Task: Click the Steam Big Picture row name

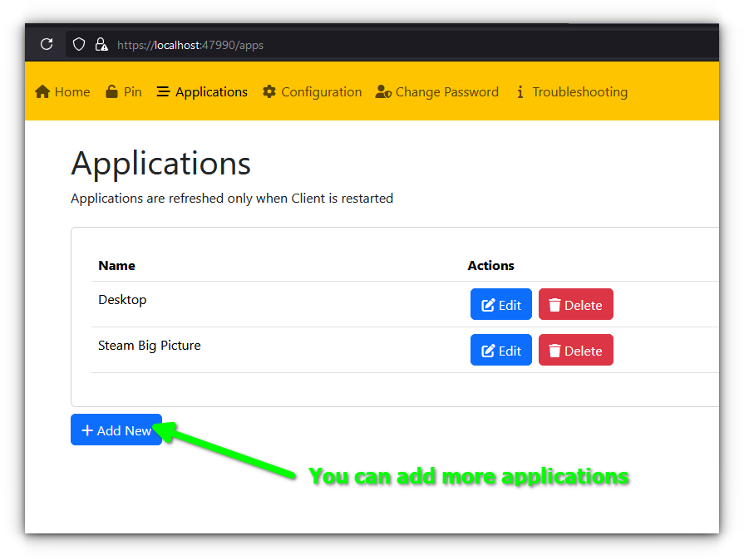Action: 150,346
